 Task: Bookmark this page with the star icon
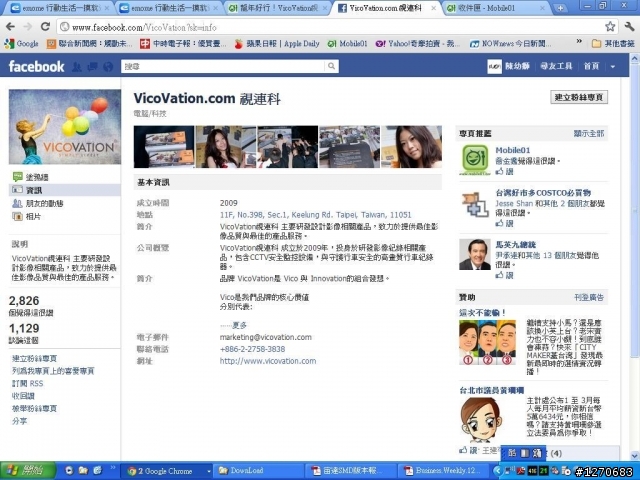pyautogui.click(x=610, y=27)
